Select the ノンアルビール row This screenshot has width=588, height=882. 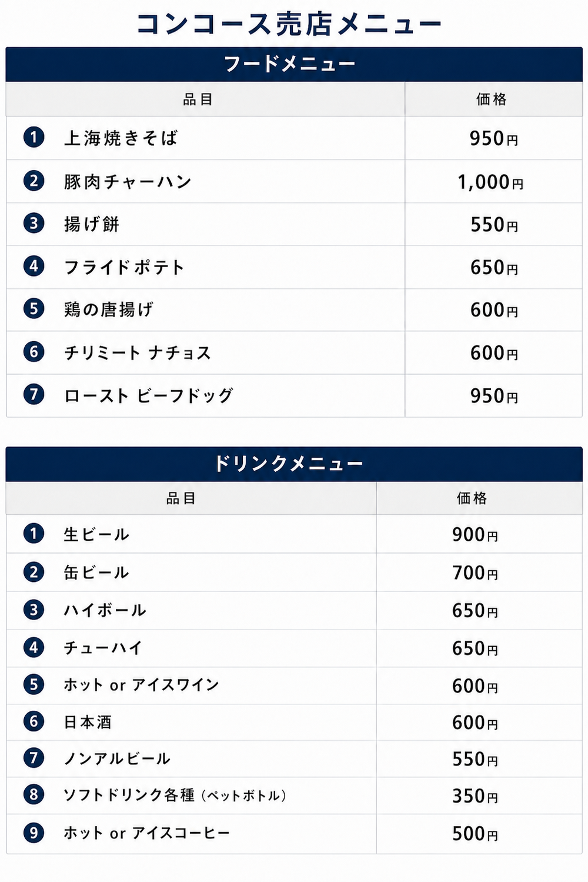pos(294,758)
